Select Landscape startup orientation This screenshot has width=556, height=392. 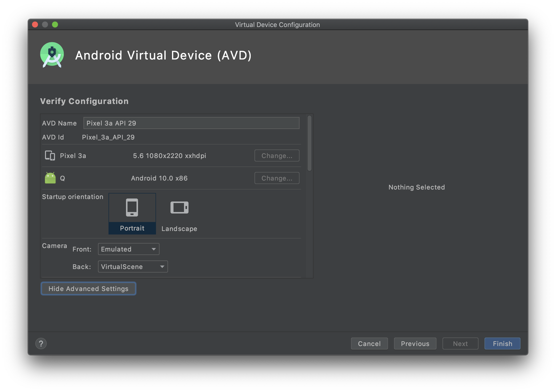pyautogui.click(x=179, y=228)
